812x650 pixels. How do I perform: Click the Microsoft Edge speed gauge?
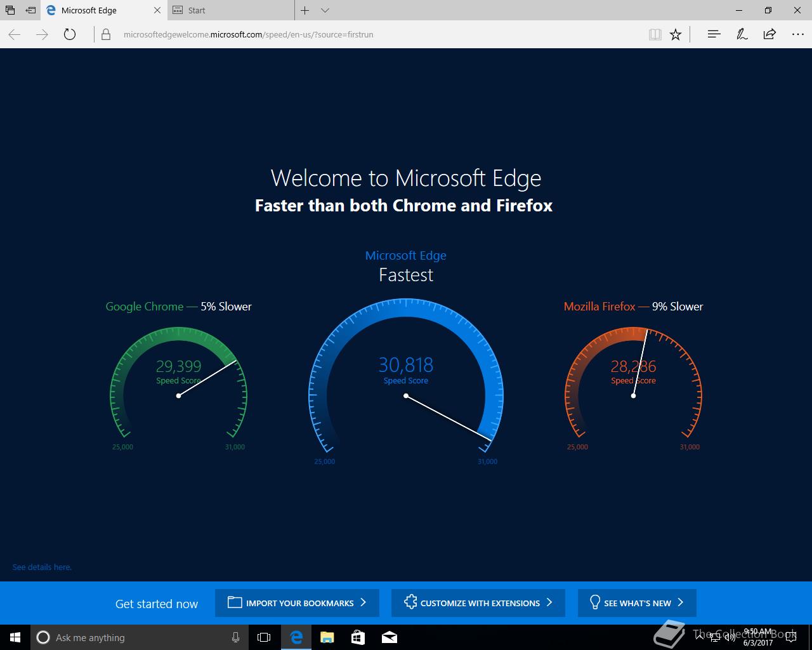pyautogui.click(x=406, y=376)
